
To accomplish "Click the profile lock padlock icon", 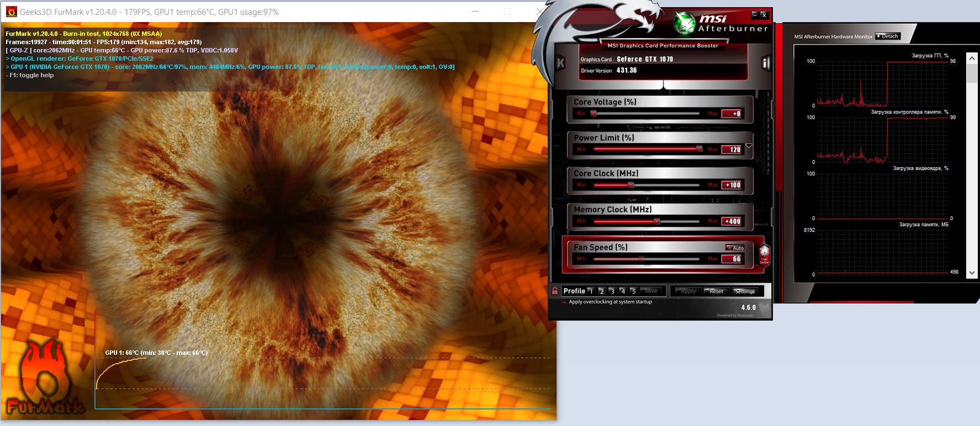I will coord(555,291).
